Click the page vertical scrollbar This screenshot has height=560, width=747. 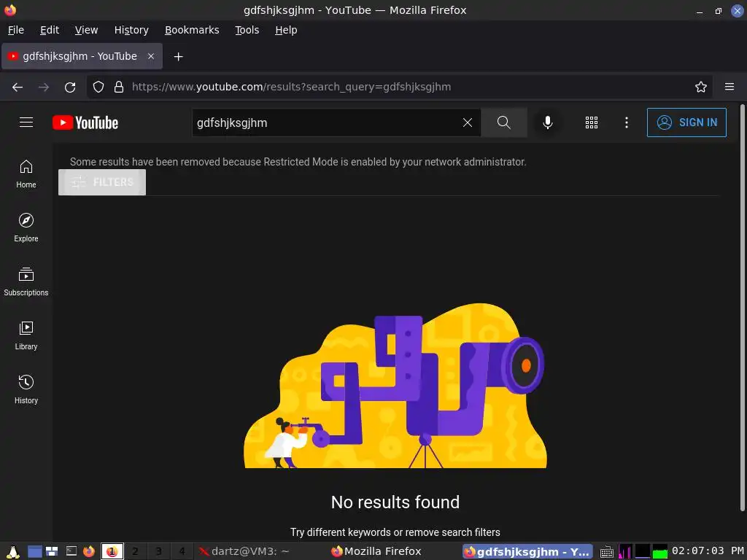(x=742, y=307)
